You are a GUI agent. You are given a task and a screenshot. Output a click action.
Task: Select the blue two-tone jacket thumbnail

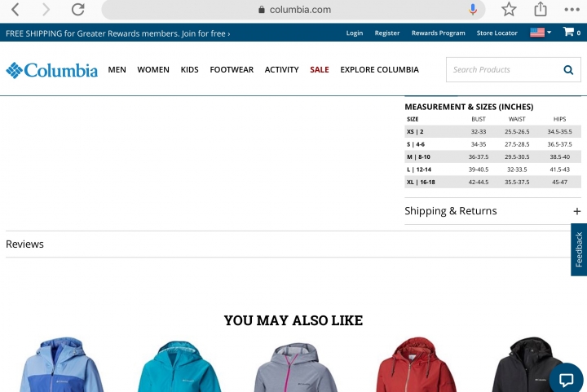coord(61,364)
